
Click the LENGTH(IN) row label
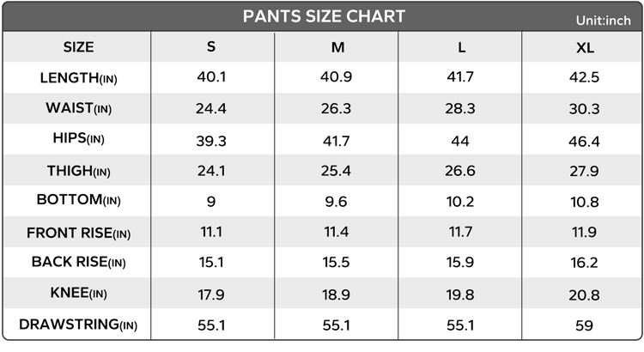(x=78, y=78)
